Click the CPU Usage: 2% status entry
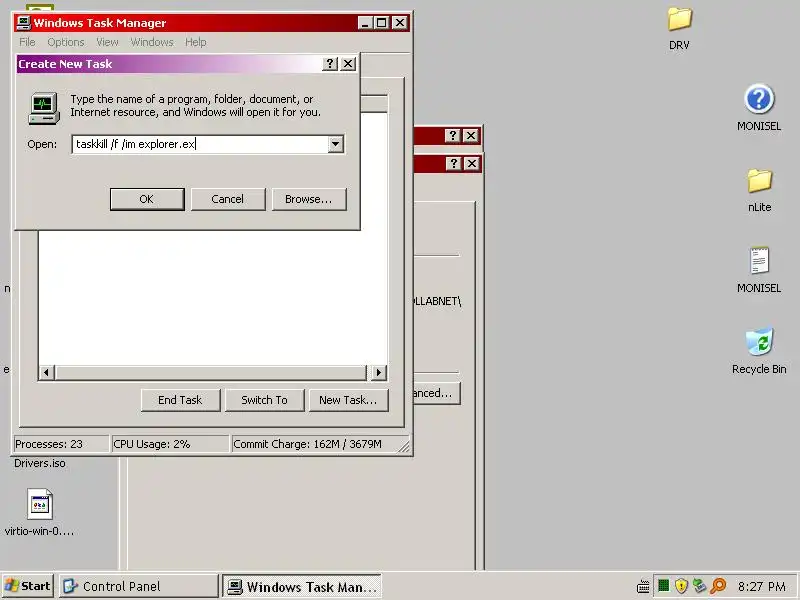 click(x=170, y=444)
